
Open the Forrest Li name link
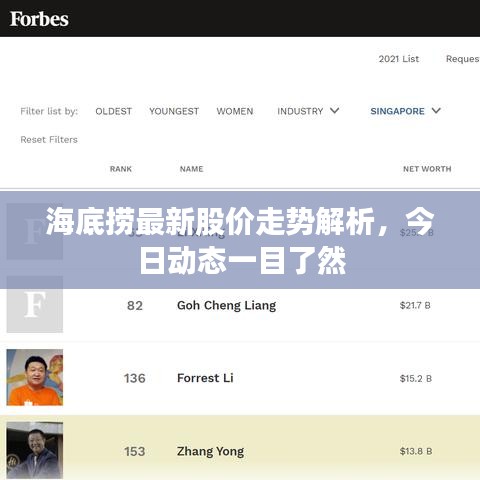(x=205, y=378)
